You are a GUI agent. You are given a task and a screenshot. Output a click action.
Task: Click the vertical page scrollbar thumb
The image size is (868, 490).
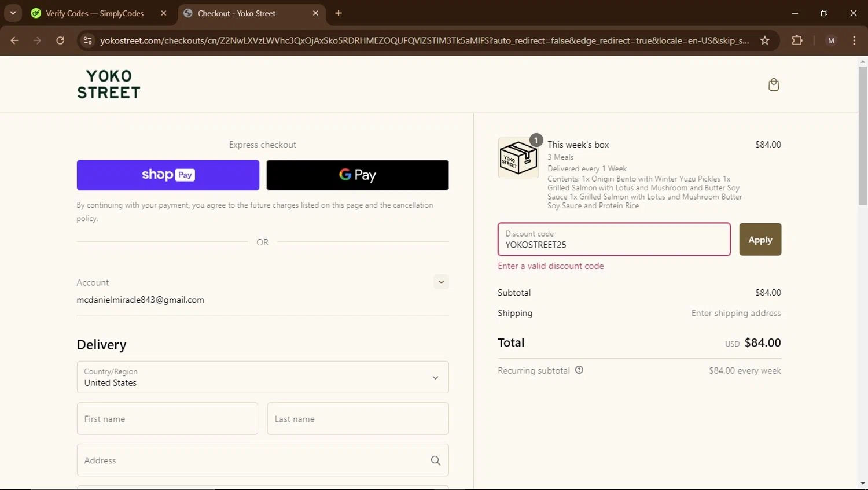[863, 136]
